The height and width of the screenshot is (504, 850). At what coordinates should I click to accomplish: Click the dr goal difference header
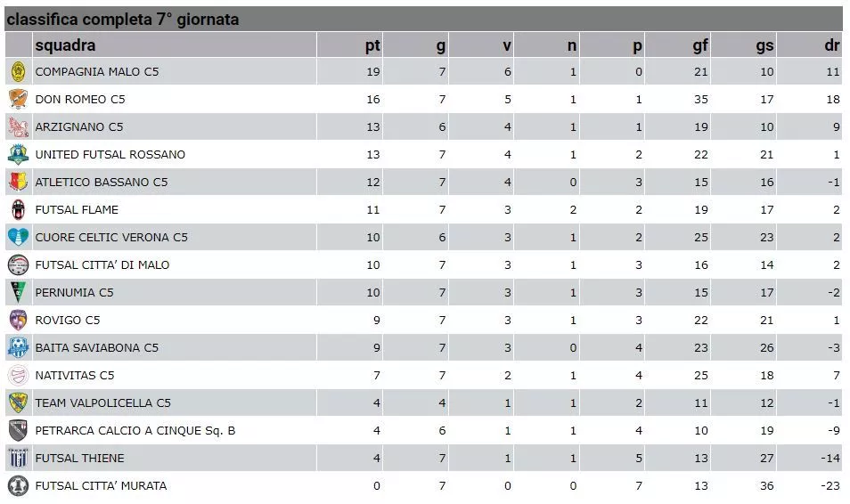832,45
